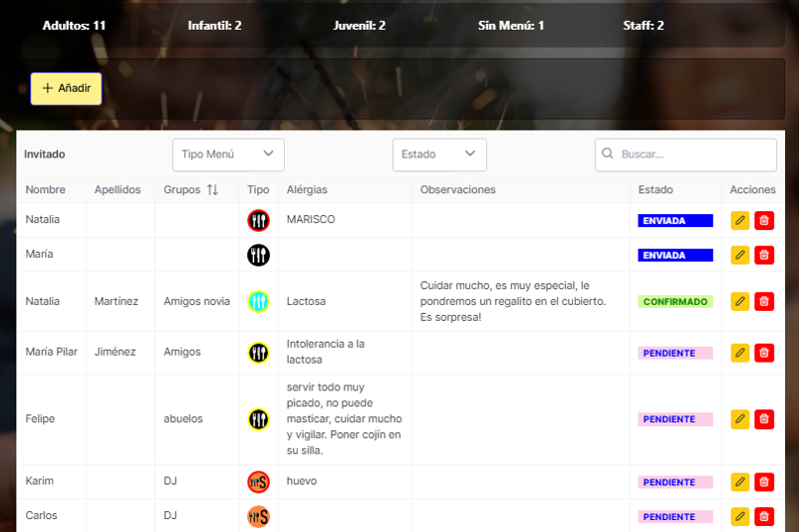
Task: Edit guest Natalia Martínez
Action: (x=740, y=301)
